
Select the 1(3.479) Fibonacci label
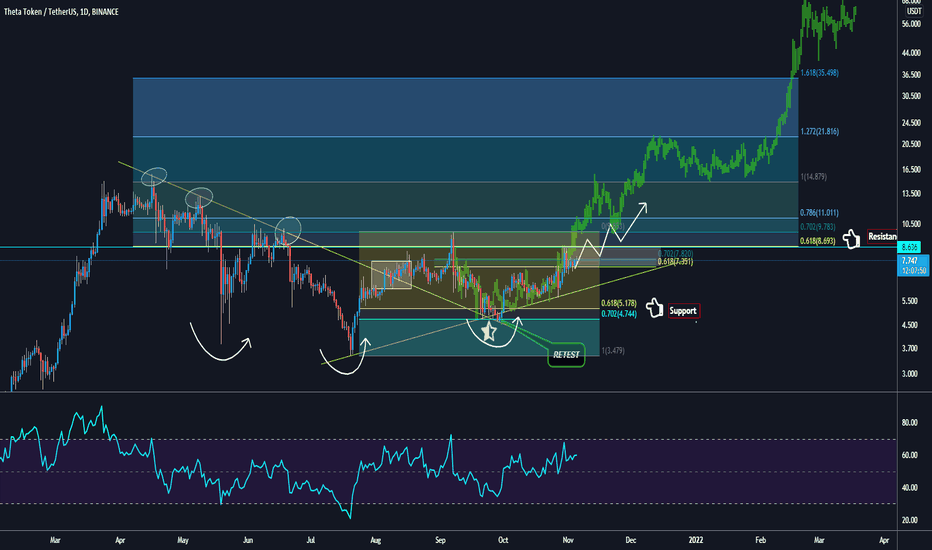coord(613,351)
